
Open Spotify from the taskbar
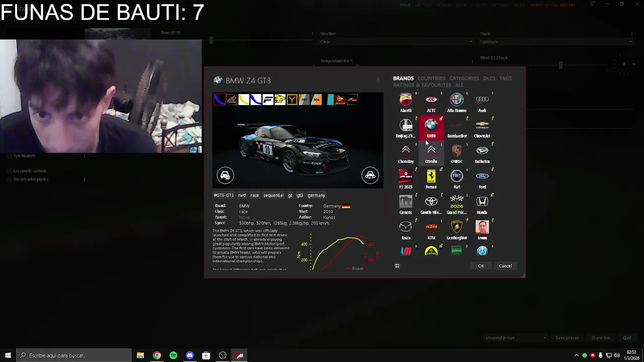173,355
